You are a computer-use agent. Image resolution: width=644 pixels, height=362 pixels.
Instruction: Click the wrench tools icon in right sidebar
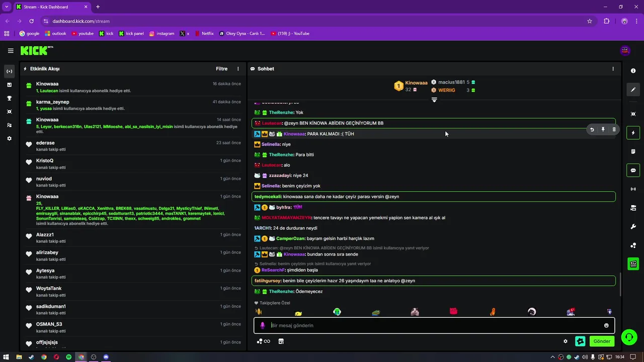(x=633, y=226)
